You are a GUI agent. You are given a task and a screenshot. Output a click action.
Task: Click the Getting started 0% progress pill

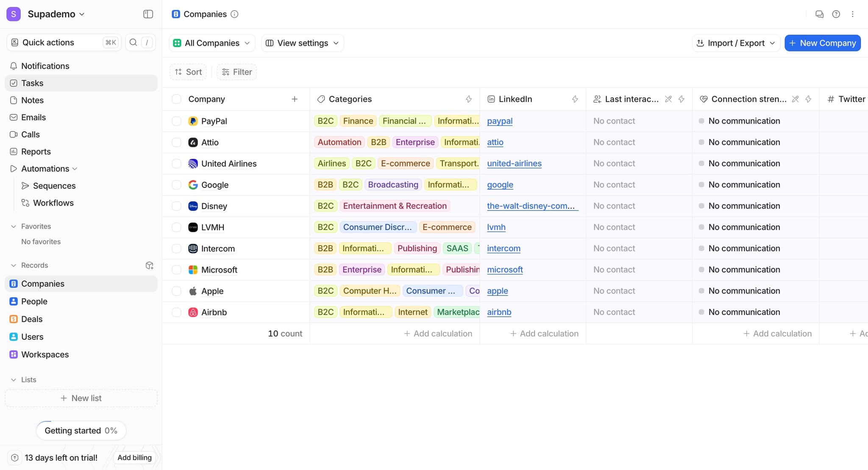click(81, 430)
